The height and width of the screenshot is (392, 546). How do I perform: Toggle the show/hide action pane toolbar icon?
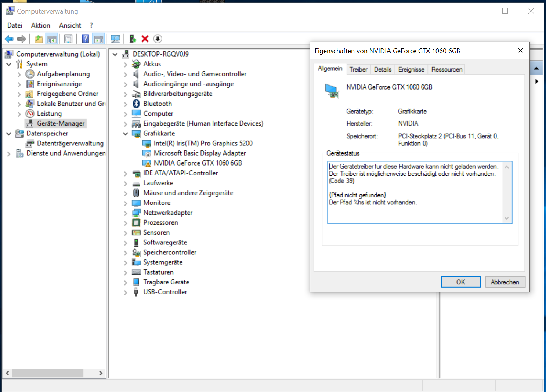98,39
